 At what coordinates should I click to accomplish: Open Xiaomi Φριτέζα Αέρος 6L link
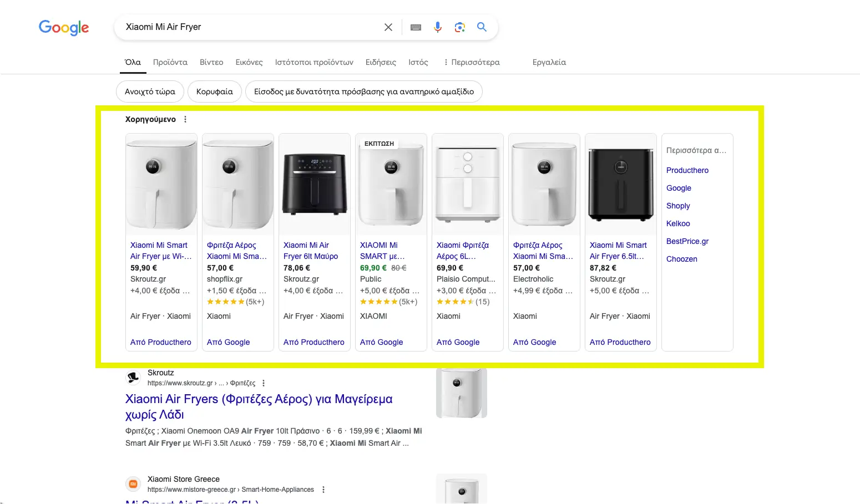(463, 251)
